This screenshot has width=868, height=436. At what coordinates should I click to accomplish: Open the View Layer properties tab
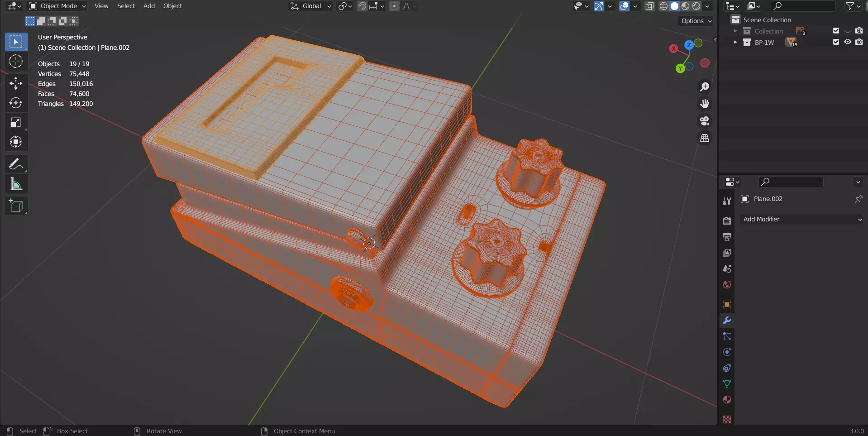coord(727,253)
